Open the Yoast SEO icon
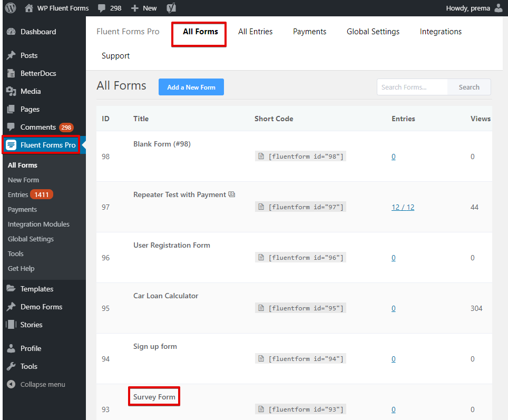 pyautogui.click(x=171, y=8)
